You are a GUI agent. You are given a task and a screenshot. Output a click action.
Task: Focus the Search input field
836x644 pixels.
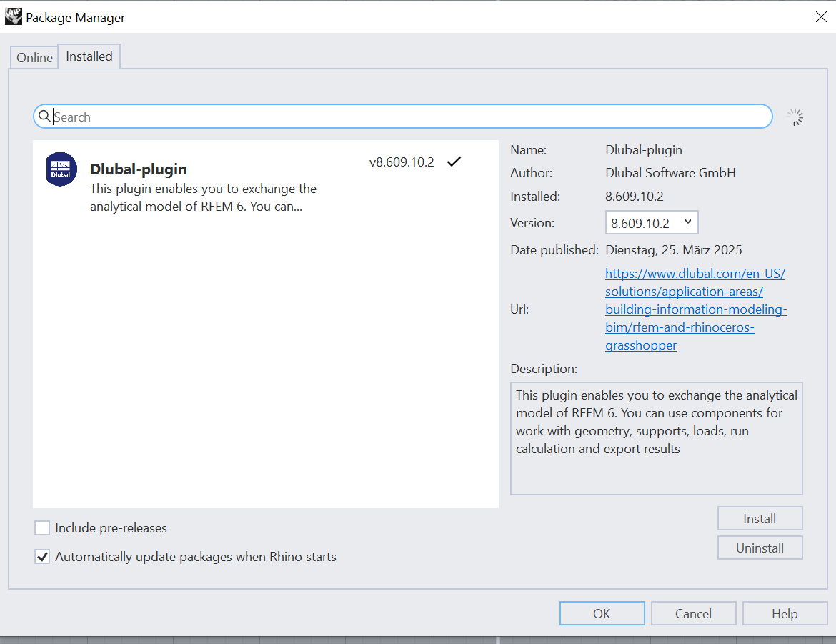(x=402, y=117)
